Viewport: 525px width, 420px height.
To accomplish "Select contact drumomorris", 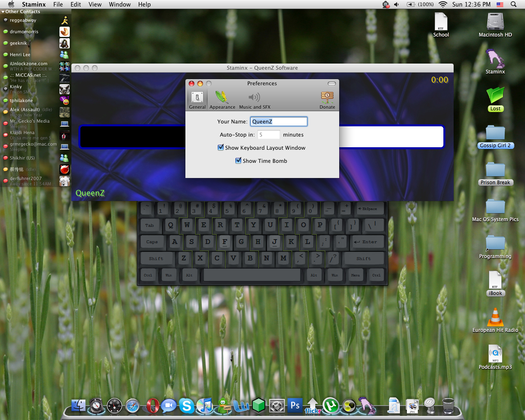I will pyautogui.click(x=36, y=32).
